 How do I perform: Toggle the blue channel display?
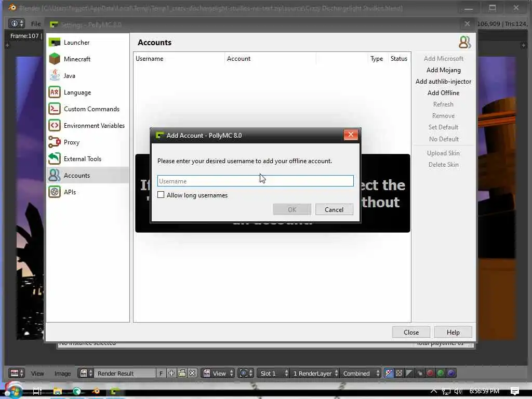451,373
